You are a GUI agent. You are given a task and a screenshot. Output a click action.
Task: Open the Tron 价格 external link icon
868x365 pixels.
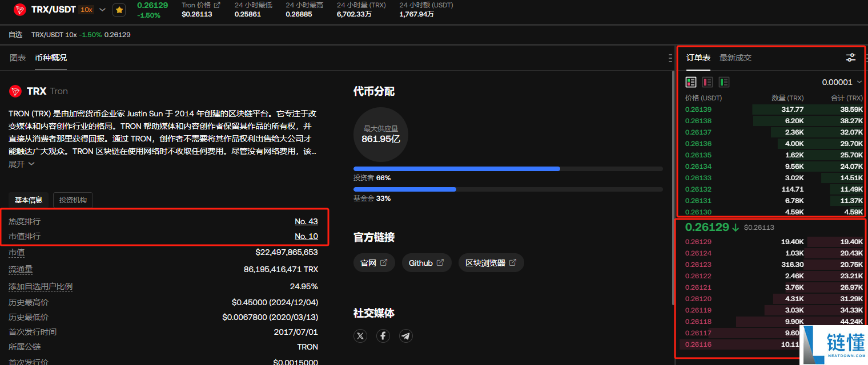pos(217,5)
